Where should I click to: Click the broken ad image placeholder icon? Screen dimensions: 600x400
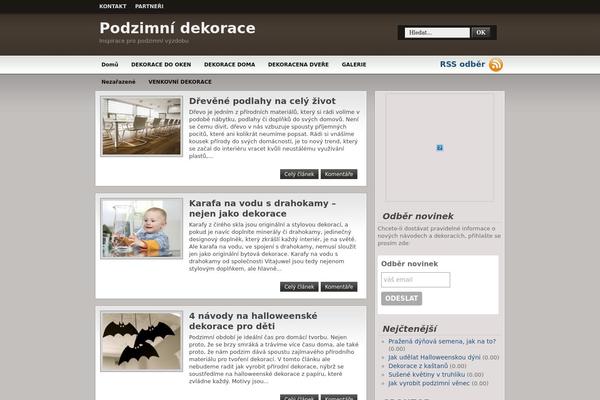tap(440, 148)
